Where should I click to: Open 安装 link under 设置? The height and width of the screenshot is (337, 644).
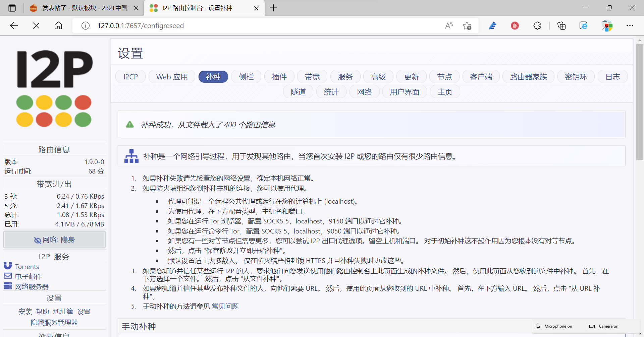tap(25, 312)
